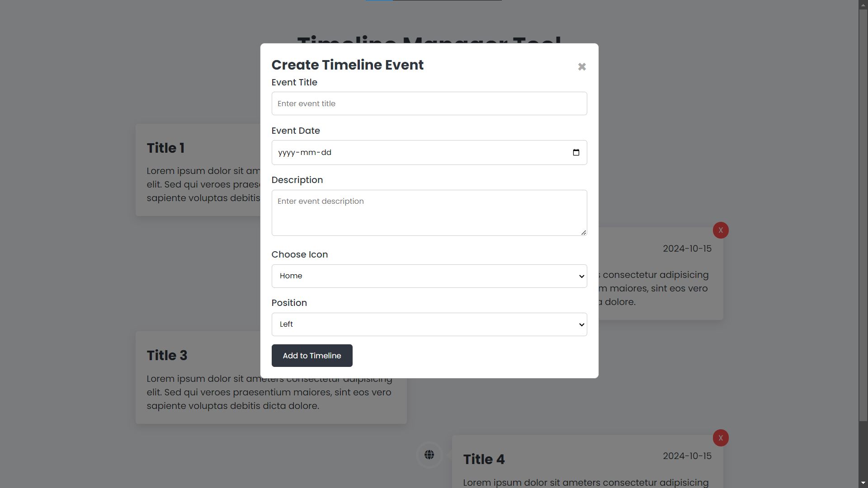The image size is (868, 488).
Task: Open the date picker calendar icon
Action: (x=576, y=153)
